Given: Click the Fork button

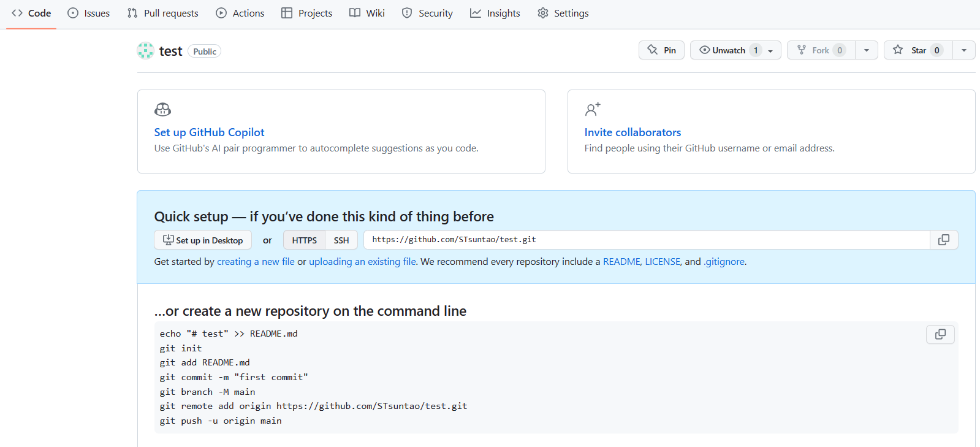Looking at the screenshot, I should [821, 50].
